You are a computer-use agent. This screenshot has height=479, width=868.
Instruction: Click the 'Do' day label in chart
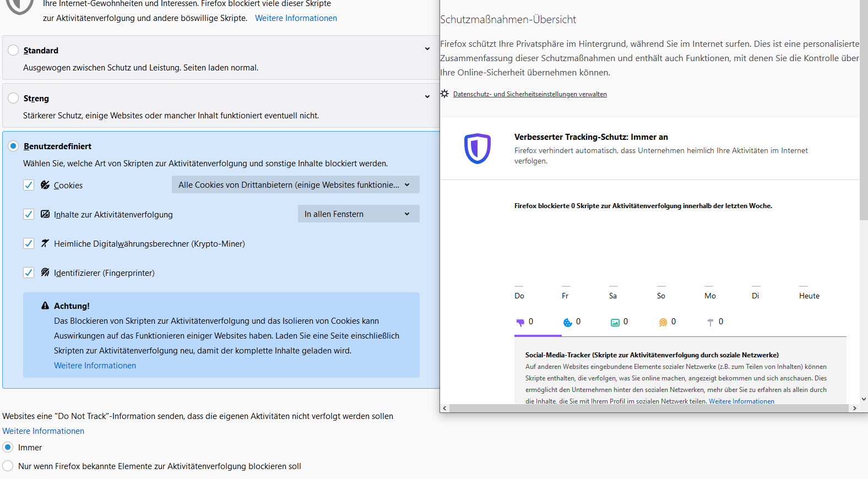519,296
